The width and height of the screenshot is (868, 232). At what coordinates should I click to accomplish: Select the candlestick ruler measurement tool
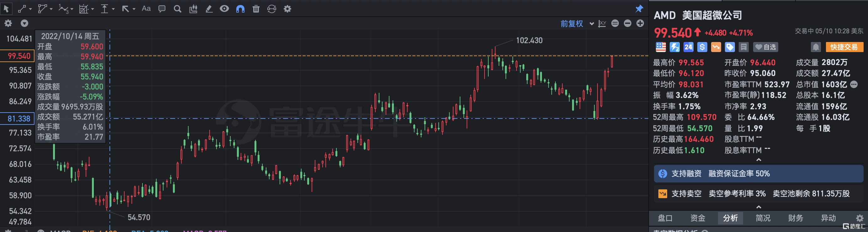193,9
